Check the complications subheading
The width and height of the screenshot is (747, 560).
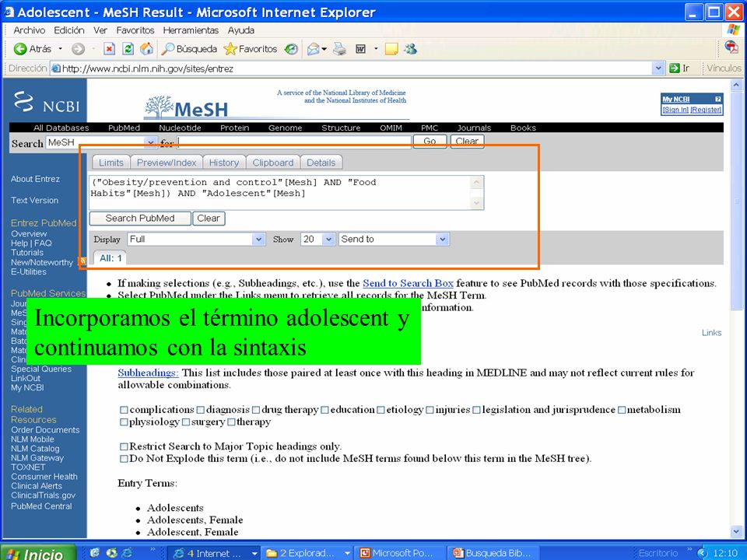pyautogui.click(x=124, y=410)
